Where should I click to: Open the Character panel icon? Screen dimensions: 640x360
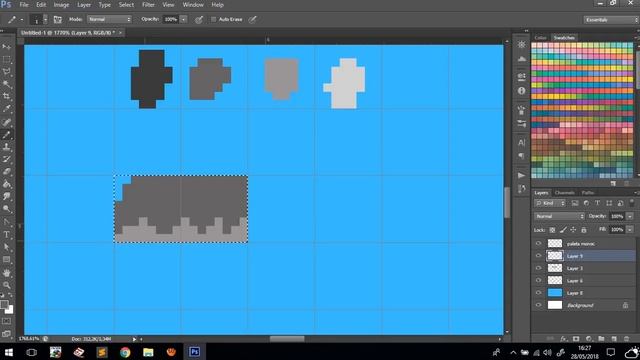click(x=522, y=142)
